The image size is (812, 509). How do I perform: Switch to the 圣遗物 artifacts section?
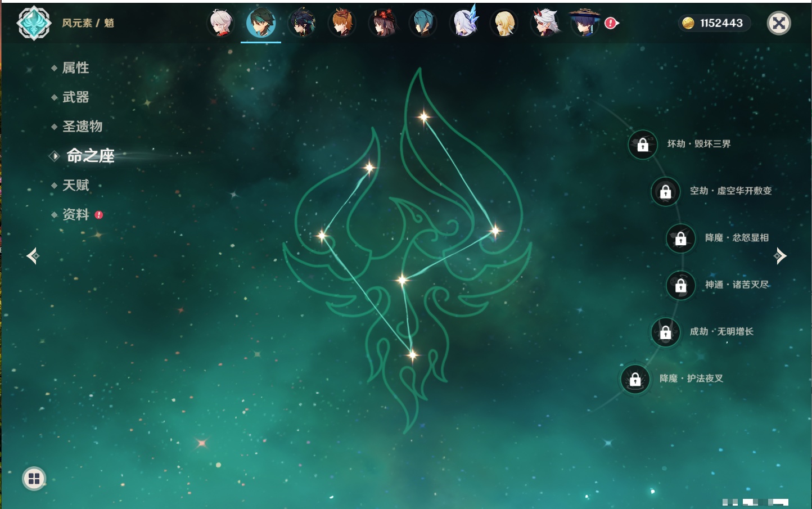click(82, 127)
